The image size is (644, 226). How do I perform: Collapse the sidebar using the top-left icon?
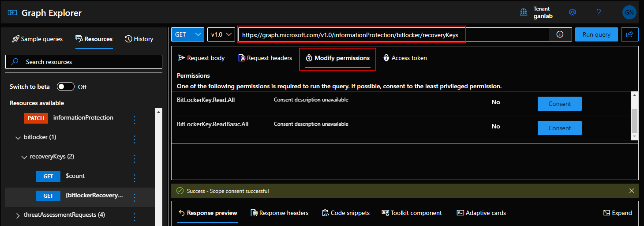[x=12, y=13]
